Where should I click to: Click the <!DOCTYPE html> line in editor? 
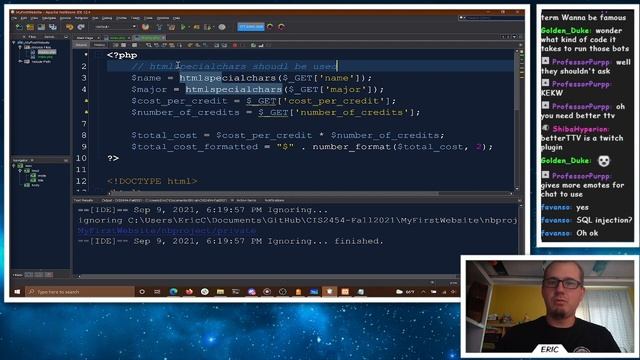tap(152, 181)
